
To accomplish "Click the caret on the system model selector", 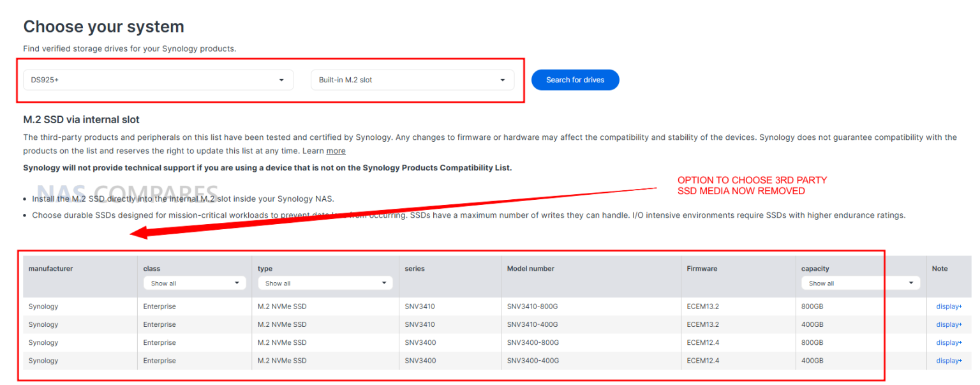I will (x=281, y=79).
